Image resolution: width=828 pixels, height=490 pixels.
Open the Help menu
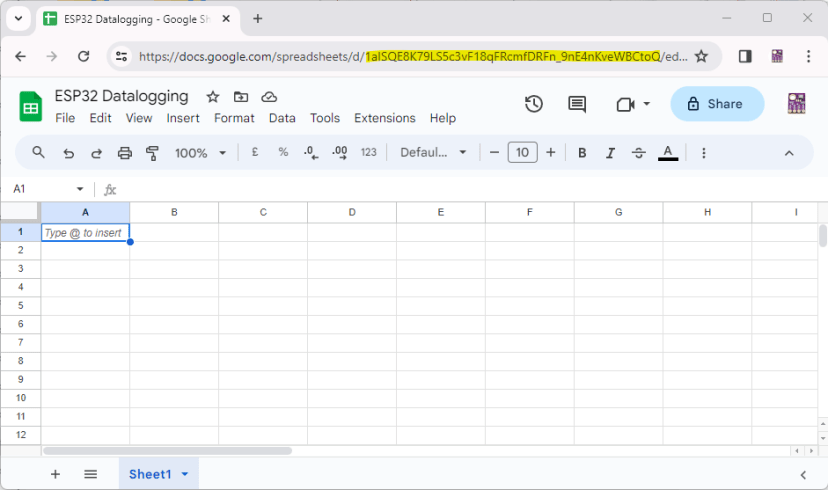(443, 118)
